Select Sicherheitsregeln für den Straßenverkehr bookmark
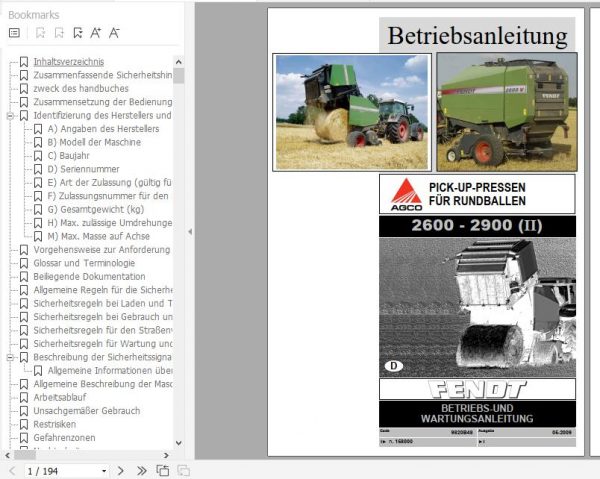 [x=103, y=330]
